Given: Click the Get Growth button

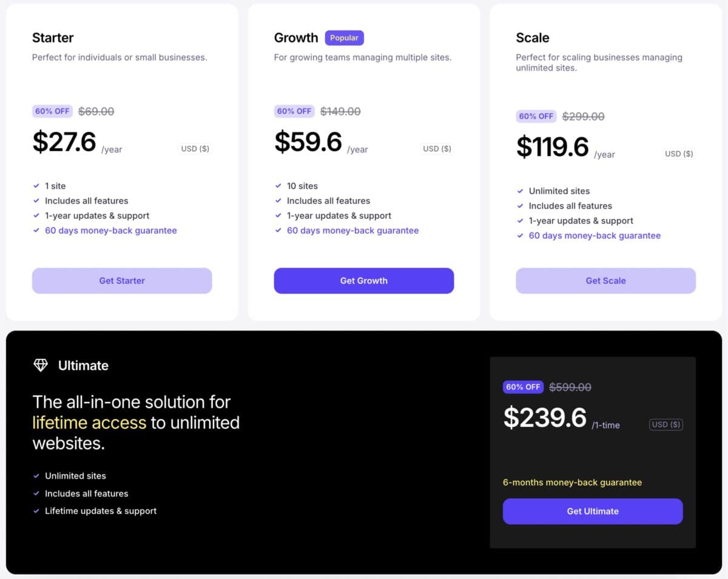Looking at the screenshot, I should pos(363,281).
